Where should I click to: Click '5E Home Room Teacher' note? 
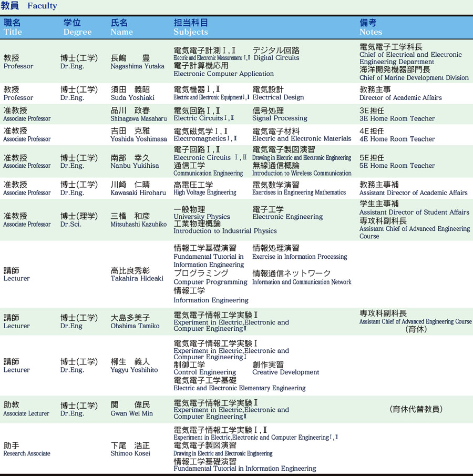coord(397,166)
